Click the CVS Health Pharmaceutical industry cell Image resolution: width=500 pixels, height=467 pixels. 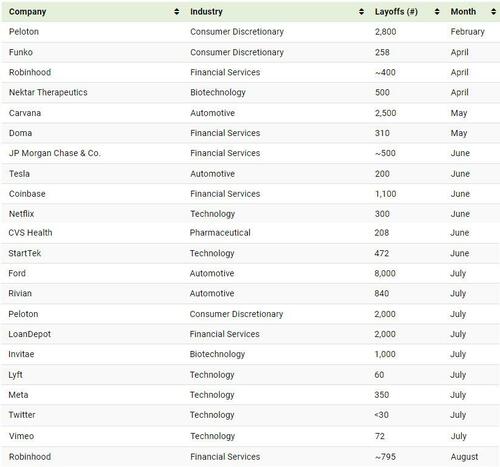pos(220,233)
